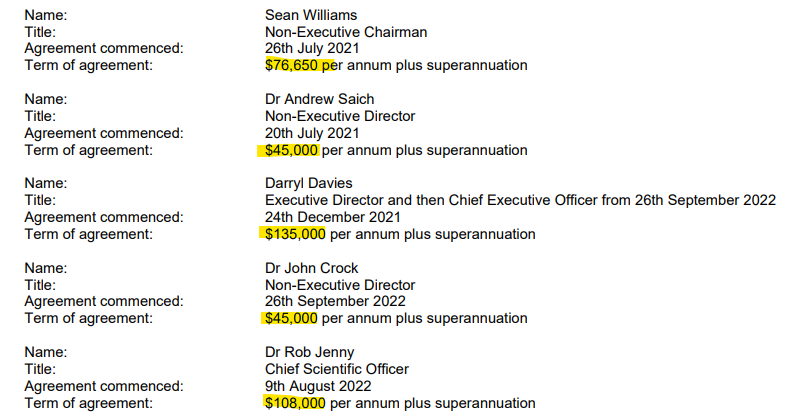Click the Chief Scientific Officer title
The height and width of the screenshot is (417, 794).
(337, 369)
